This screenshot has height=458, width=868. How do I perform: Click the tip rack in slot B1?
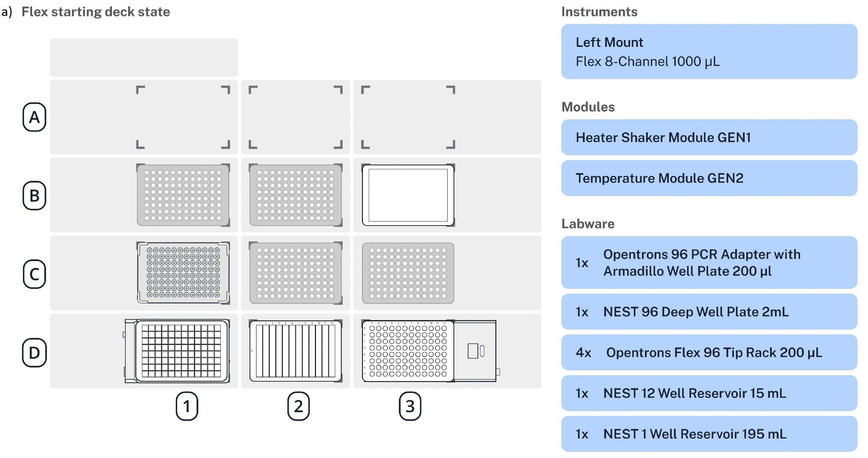pyautogui.click(x=183, y=195)
